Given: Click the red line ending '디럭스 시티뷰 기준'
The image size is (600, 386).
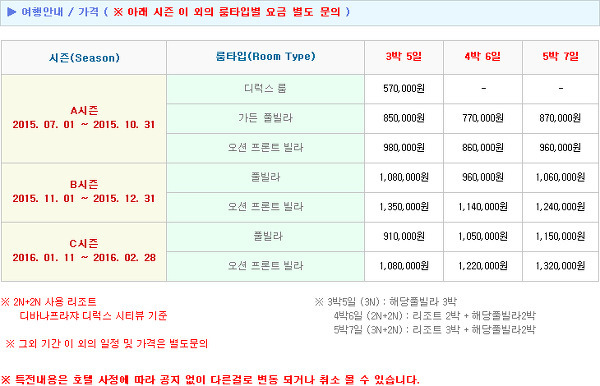Looking at the screenshot, I should (93, 316).
